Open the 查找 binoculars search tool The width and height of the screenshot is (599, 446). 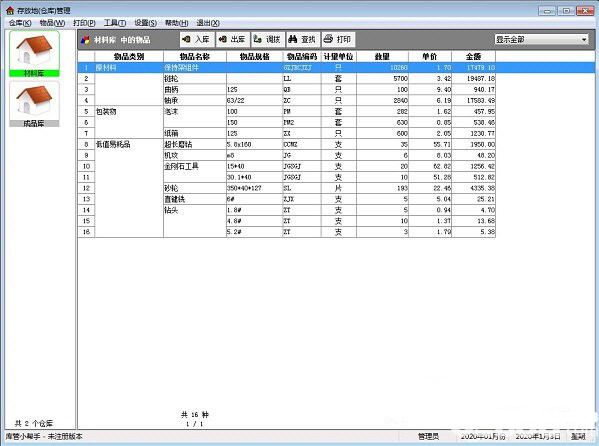[303, 39]
